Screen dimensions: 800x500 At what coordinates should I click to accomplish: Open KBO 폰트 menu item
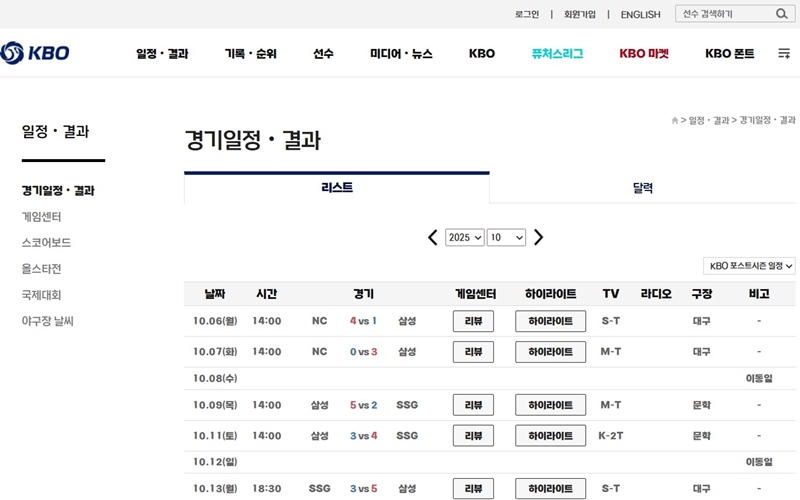(730, 54)
